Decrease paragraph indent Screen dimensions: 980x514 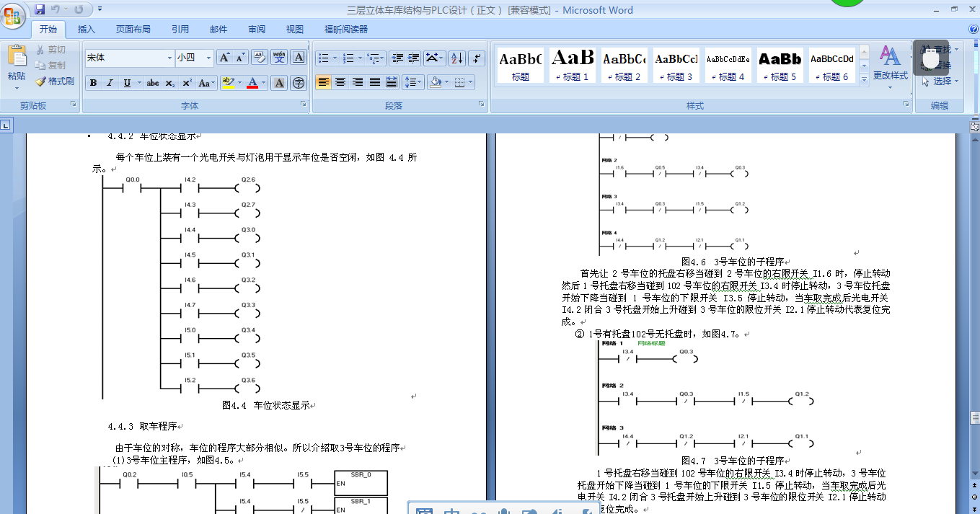point(397,58)
